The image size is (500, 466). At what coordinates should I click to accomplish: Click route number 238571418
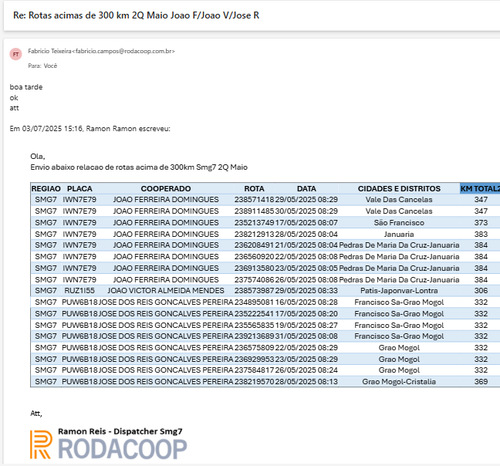tap(254, 200)
